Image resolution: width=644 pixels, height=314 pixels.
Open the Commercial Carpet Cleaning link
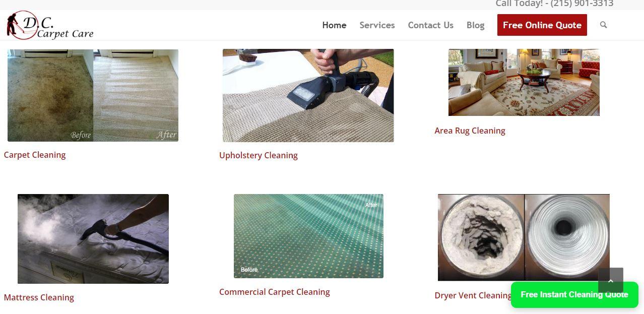pos(275,292)
